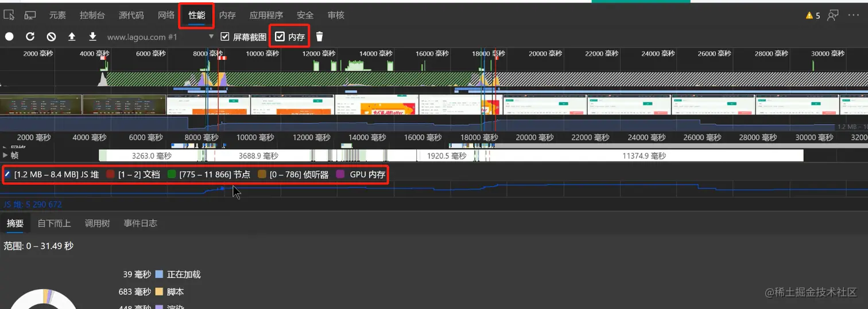Open the feedback icon at top right
This screenshot has height=309, width=868.
(x=833, y=16)
